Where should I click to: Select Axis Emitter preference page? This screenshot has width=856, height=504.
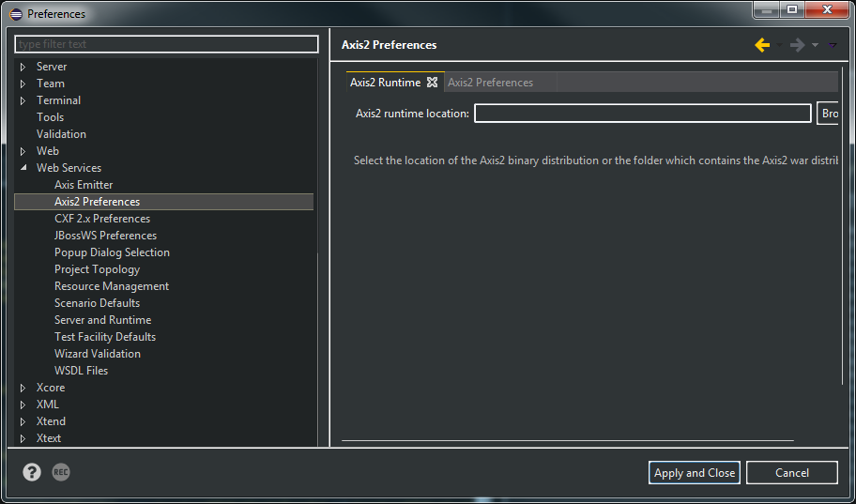click(x=84, y=185)
